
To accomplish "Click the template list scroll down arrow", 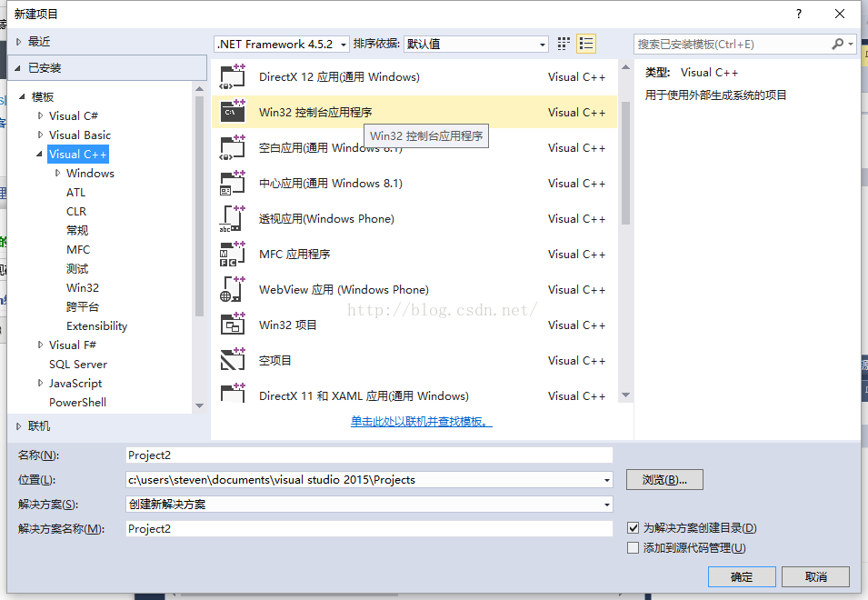I will point(625,395).
